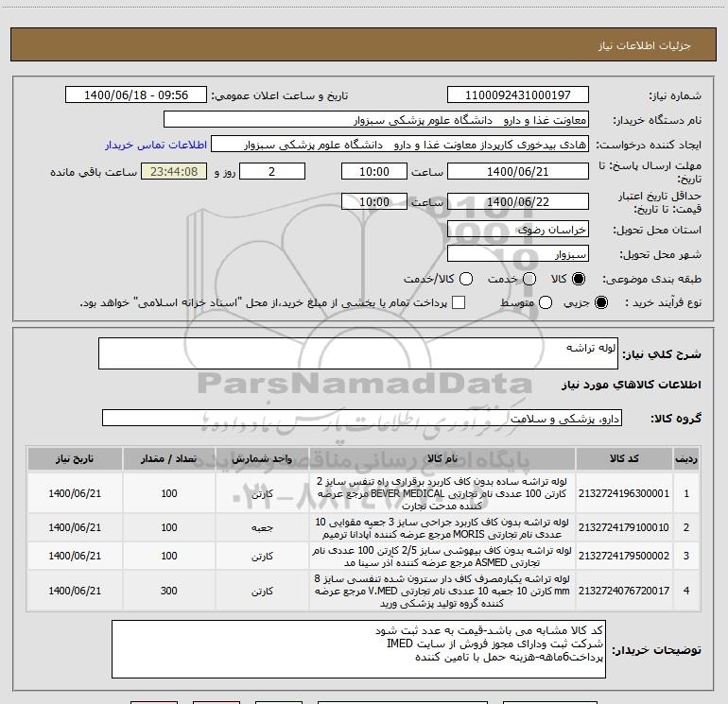This screenshot has height=704, width=728.
Task: Click the general description box لوله تراشه
Action: pos(358,353)
